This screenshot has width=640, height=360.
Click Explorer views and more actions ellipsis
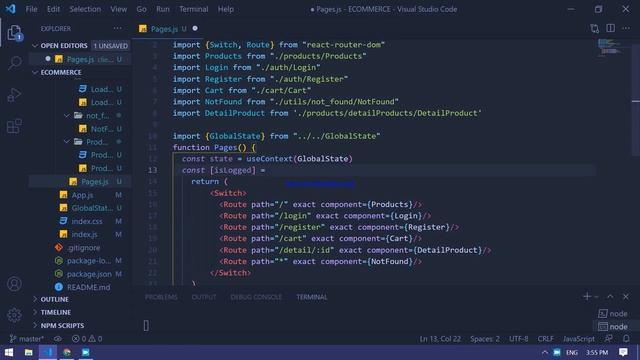pos(118,28)
